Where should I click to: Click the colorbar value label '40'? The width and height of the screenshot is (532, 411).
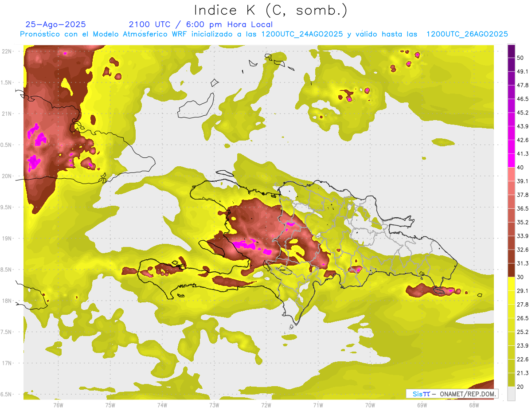[521, 168]
